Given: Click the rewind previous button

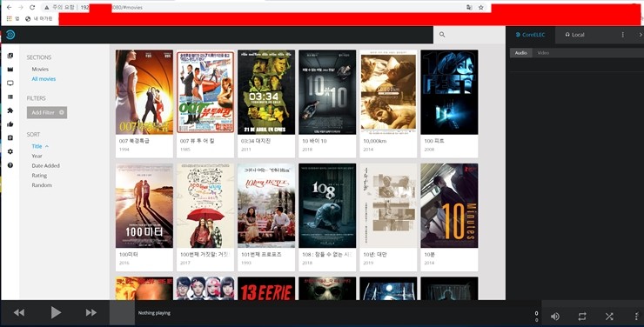Looking at the screenshot, I should 19,312.
